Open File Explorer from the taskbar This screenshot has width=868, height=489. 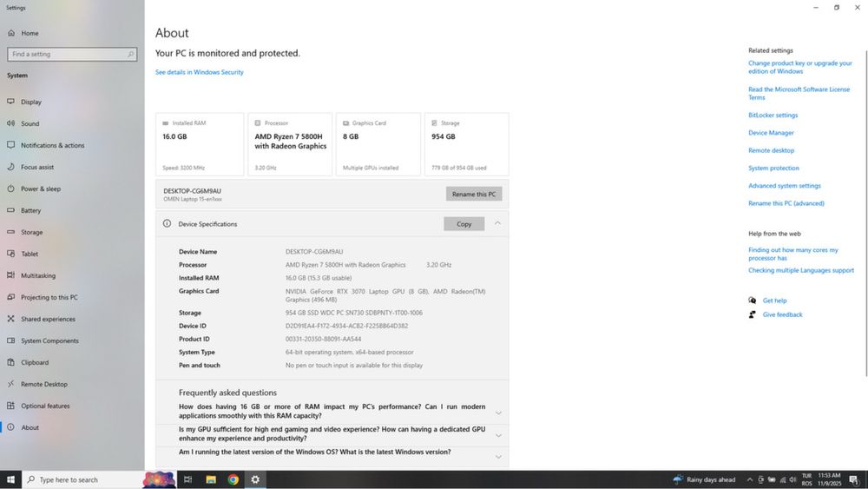pyautogui.click(x=211, y=479)
